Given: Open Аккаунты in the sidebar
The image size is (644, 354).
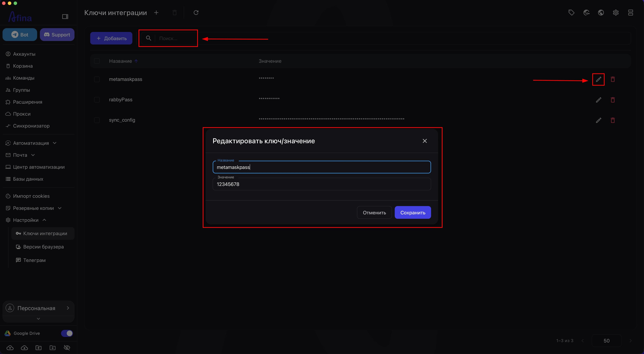Looking at the screenshot, I should 24,54.
